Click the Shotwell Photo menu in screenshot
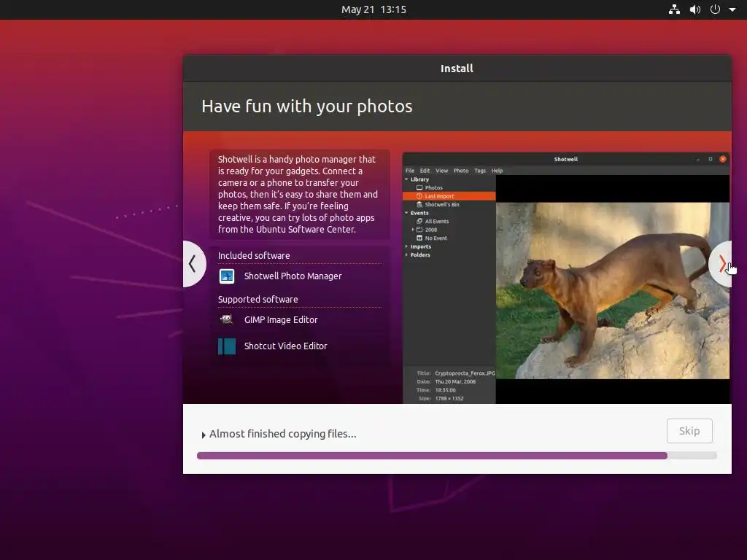This screenshot has height=560, width=747. [461, 171]
